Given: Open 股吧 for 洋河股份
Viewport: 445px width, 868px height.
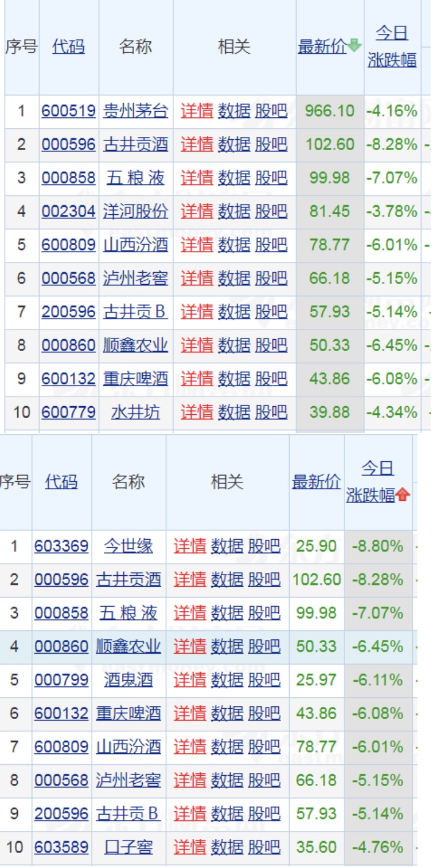Looking at the screenshot, I should pyautogui.click(x=271, y=211).
